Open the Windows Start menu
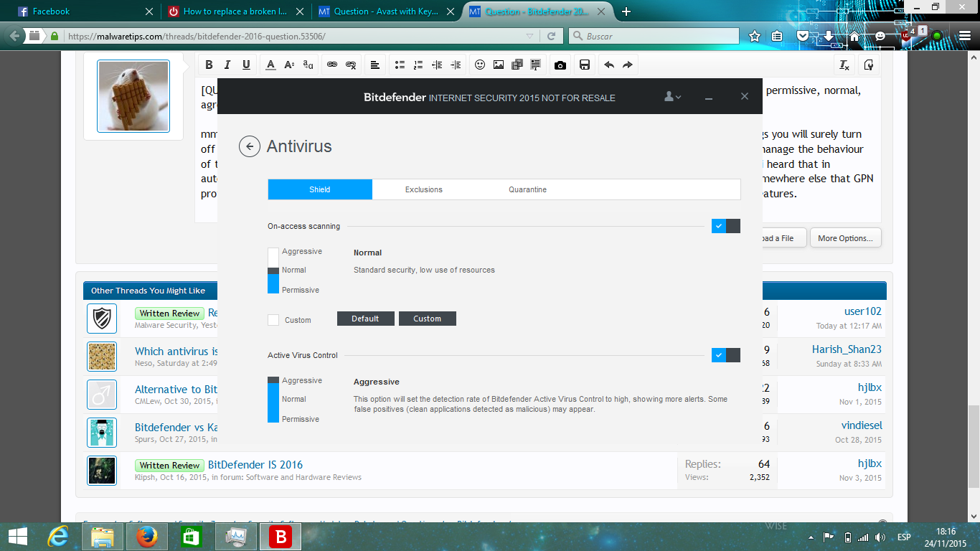The image size is (980, 551). point(18,537)
